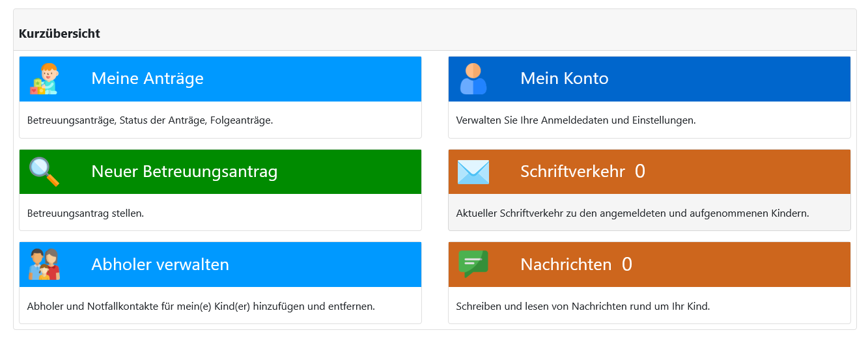This screenshot has width=868, height=341.
Task: Open the Meine Anträge heading
Action: (147, 79)
